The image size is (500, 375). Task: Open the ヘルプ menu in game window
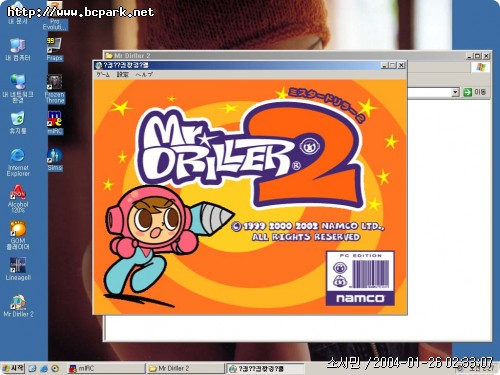[144, 75]
